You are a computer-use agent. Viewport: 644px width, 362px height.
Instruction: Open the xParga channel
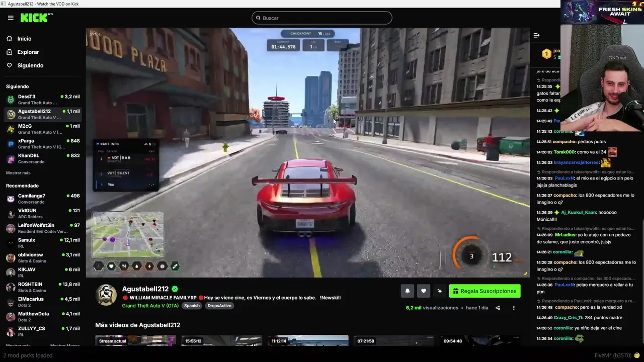pos(43,144)
